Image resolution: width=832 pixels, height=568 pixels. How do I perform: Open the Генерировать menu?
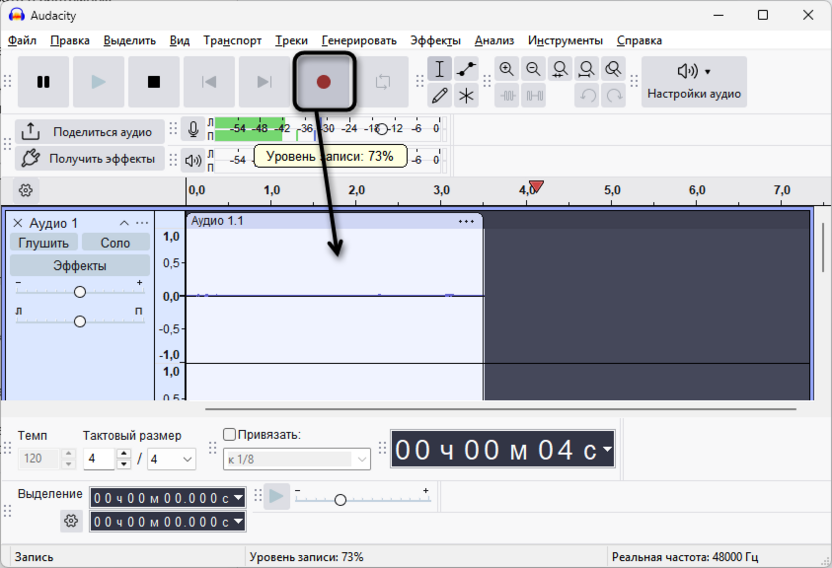click(x=359, y=40)
